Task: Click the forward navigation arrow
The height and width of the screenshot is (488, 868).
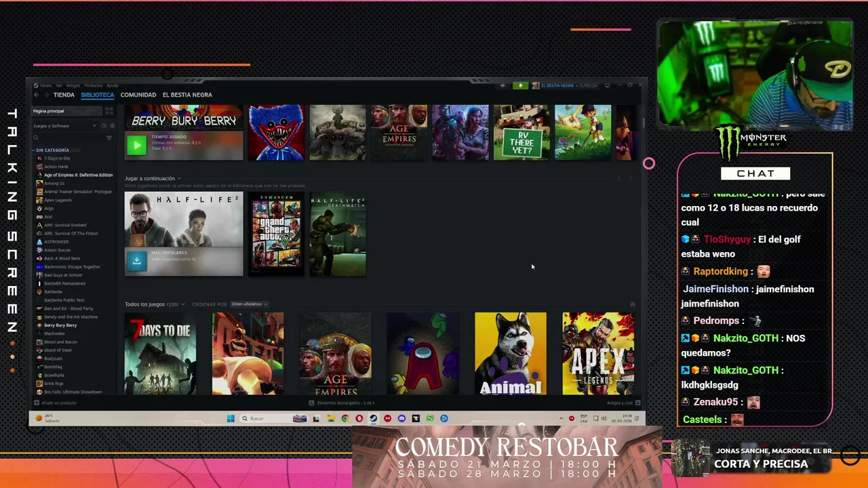Action: pos(46,95)
